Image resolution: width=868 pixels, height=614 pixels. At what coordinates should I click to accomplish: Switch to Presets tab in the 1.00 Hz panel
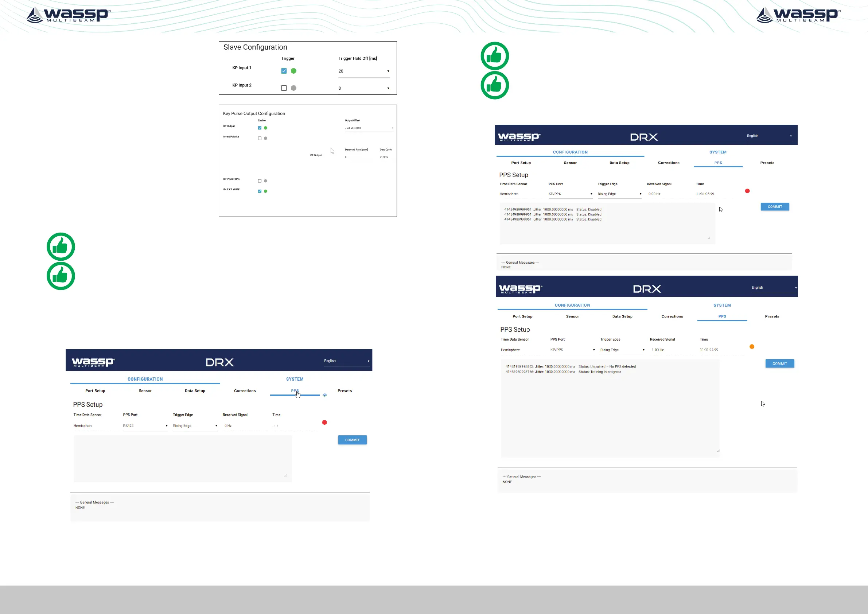coord(772,316)
